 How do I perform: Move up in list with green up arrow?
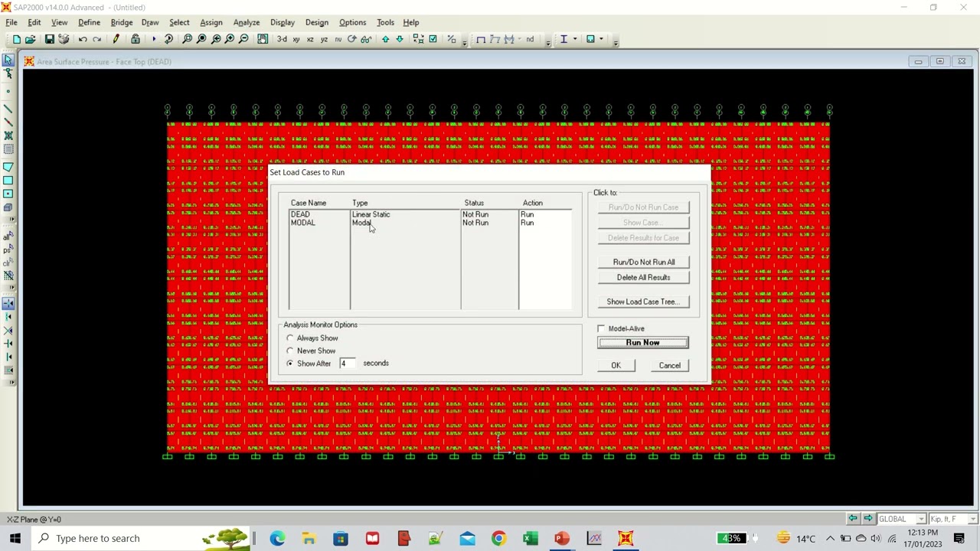click(385, 39)
